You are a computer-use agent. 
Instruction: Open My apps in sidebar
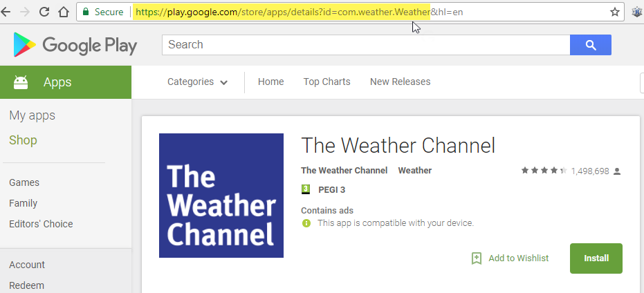[x=32, y=115]
